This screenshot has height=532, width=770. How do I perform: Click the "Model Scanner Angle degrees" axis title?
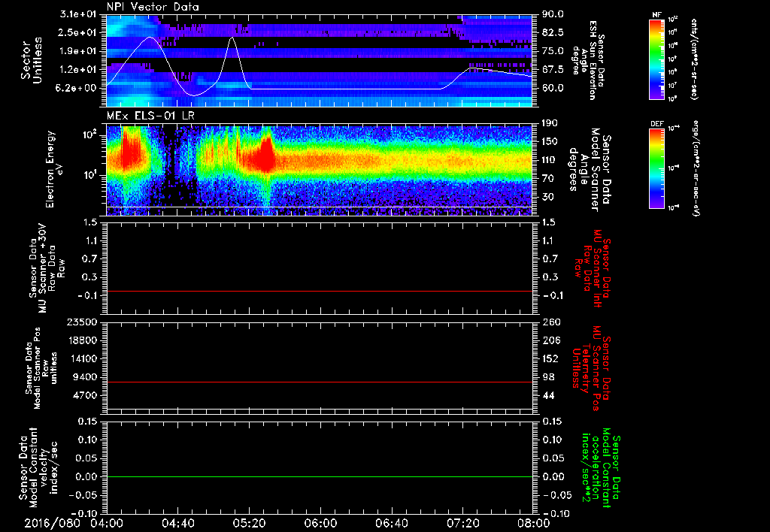(x=590, y=169)
